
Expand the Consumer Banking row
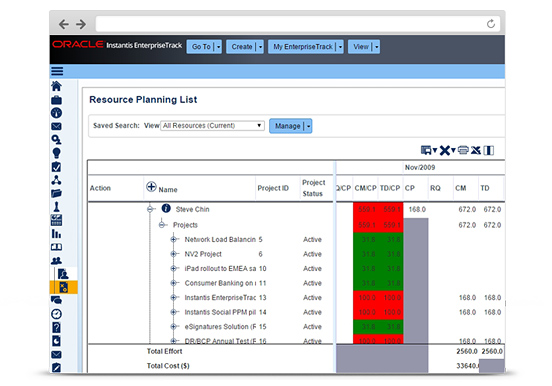coord(173,283)
